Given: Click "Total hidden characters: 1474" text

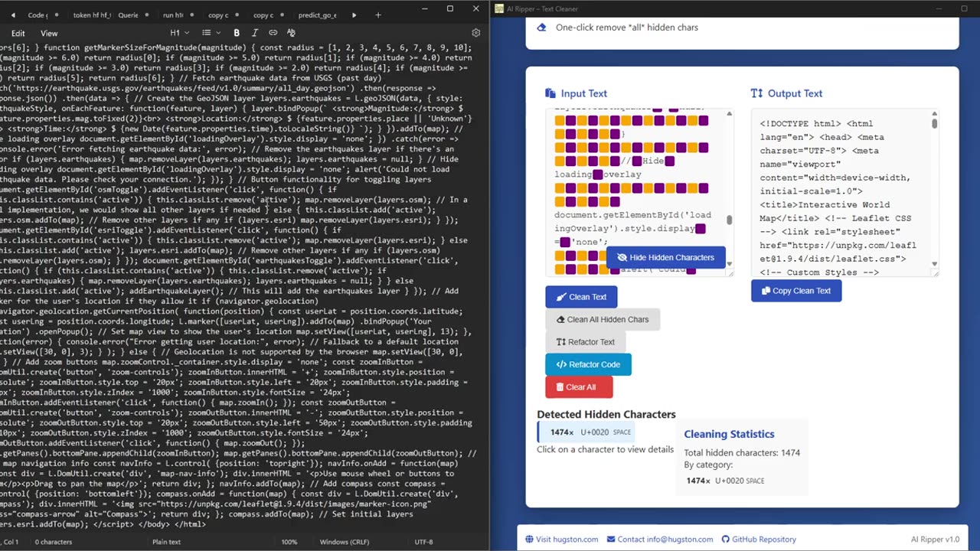Looking at the screenshot, I should (x=742, y=452).
